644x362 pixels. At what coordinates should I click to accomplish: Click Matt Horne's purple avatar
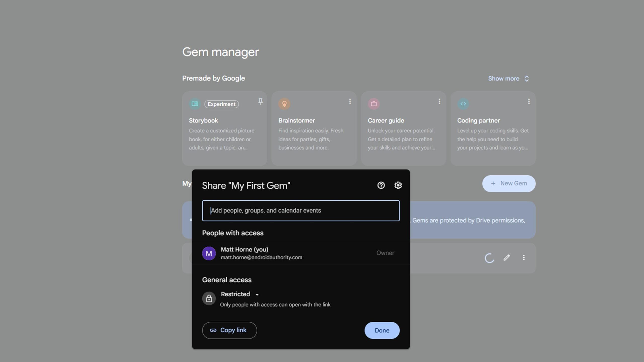point(209,253)
